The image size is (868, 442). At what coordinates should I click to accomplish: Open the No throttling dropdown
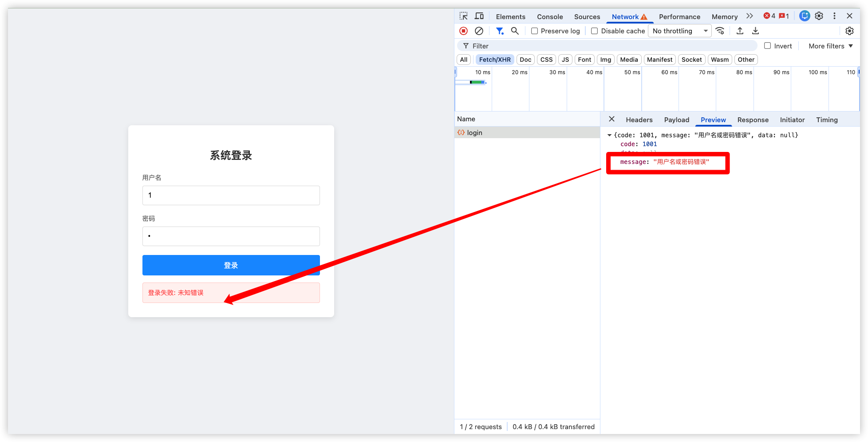point(680,31)
